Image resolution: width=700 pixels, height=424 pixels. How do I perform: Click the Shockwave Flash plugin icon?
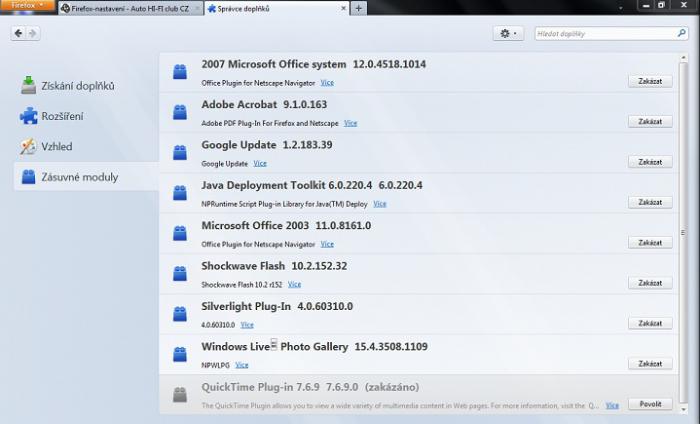180,274
